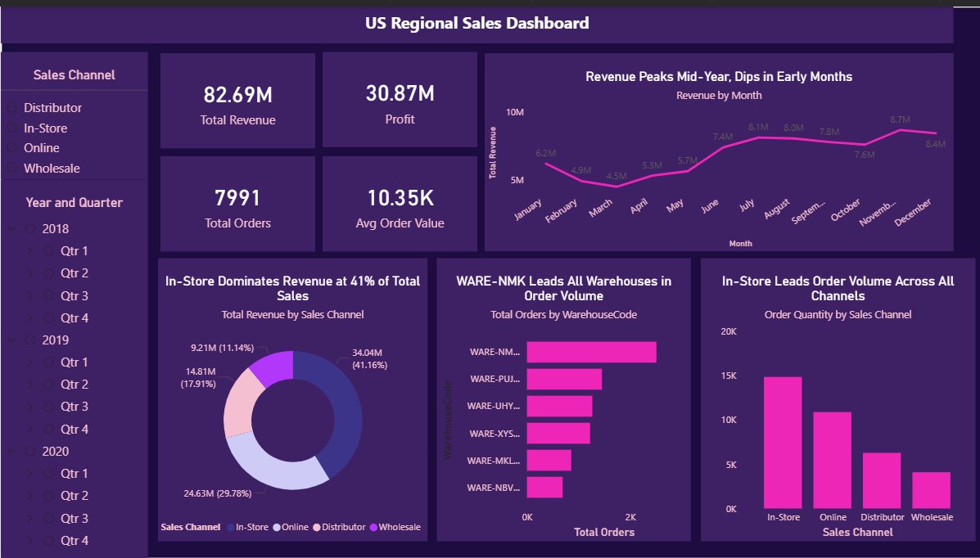Click the 24.63M (29.78%) donut label

[x=218, y=493]
